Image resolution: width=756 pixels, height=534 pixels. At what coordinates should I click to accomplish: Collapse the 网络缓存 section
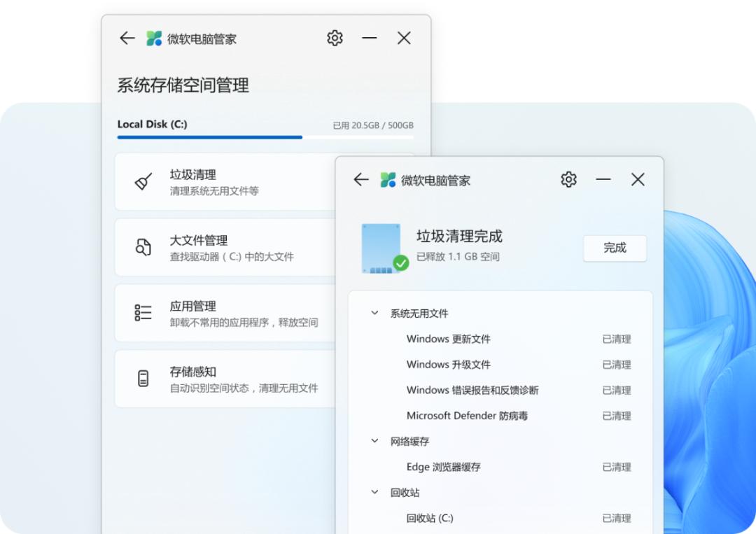pos(374,441)
